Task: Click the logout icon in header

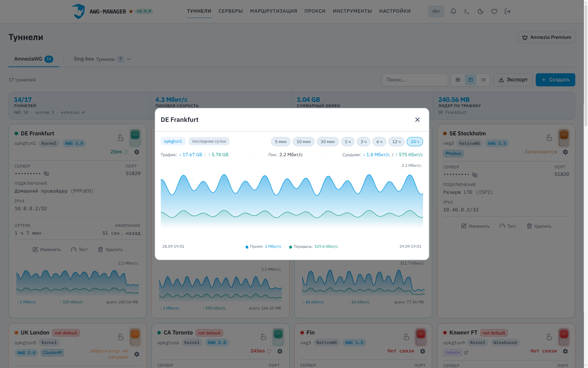Action: click(x=508, y=11)
